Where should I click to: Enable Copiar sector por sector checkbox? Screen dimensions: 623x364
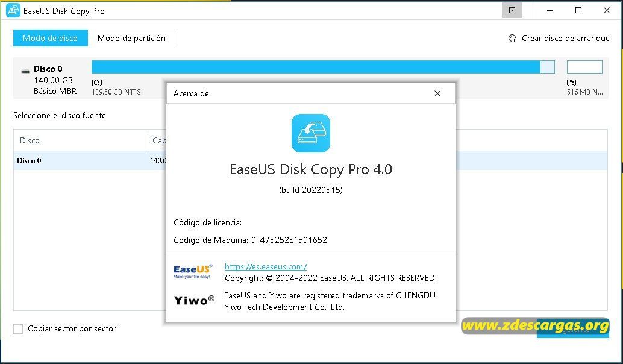(x=18, y=328)
